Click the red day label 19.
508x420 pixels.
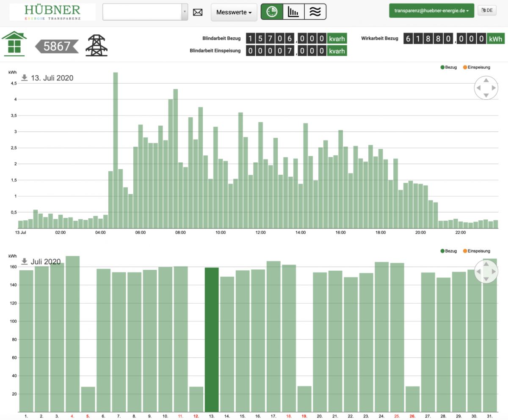click(304, 416)
